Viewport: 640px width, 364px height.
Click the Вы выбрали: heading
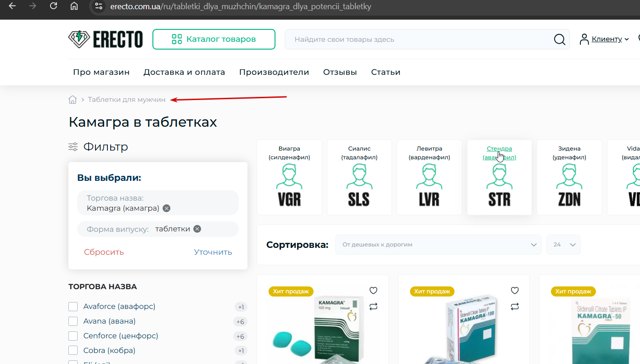(109, 178)
